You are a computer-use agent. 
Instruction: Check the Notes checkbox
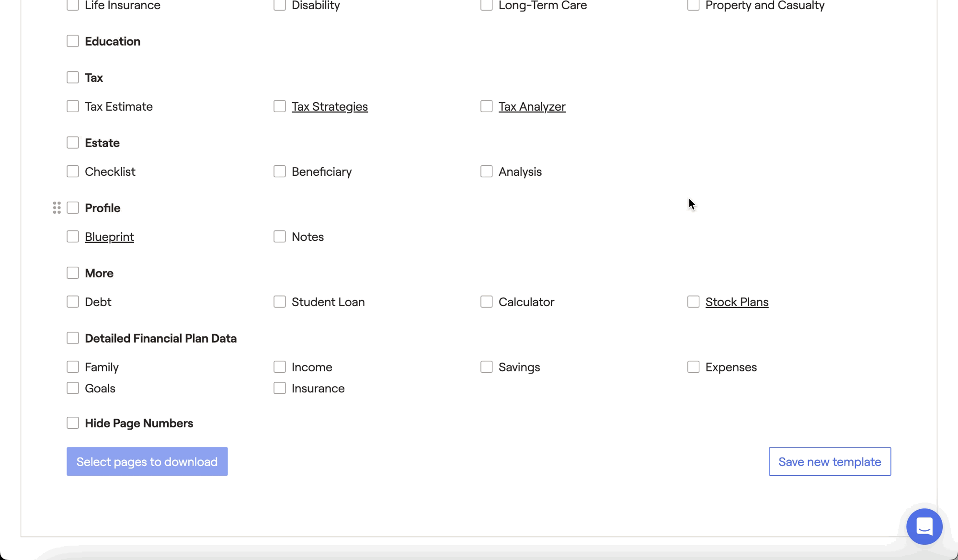tap(280, 237)
